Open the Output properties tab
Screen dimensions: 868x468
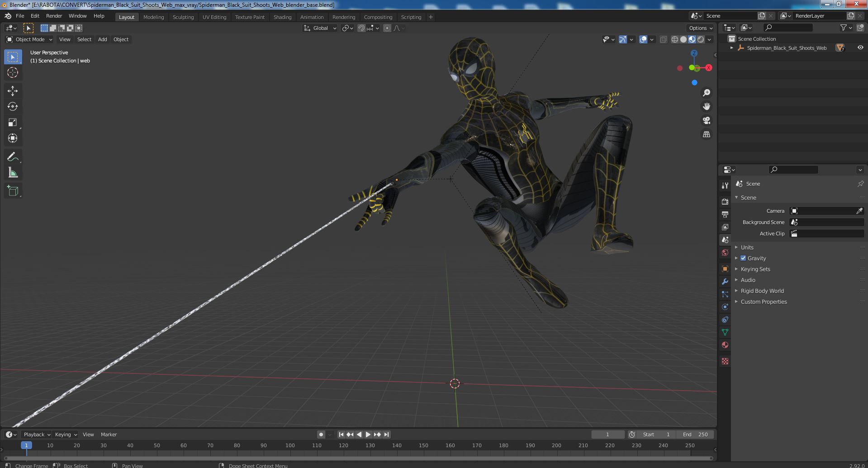(725, 214)
